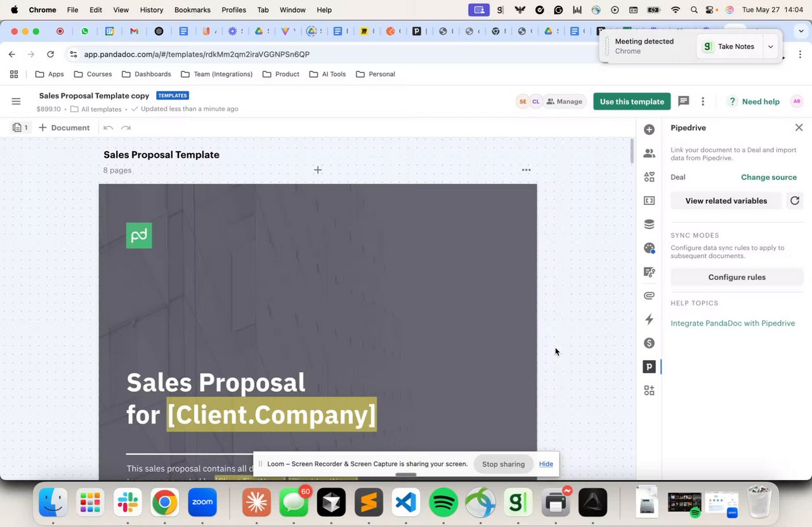Screen dimensions: 812x527
Task: Open Slack from the dock
Action: [x=128, y=504]
